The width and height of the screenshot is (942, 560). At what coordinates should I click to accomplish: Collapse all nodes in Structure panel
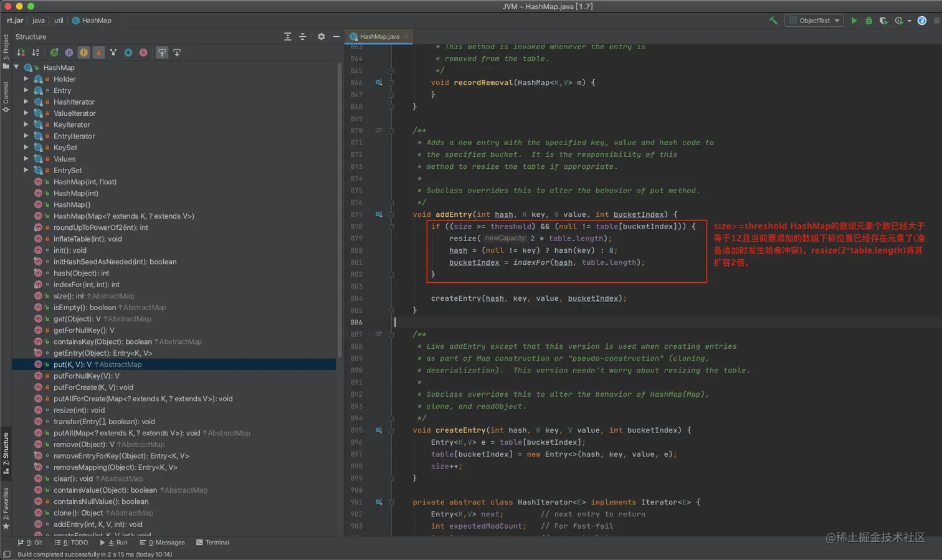click(x=303, y=37)
